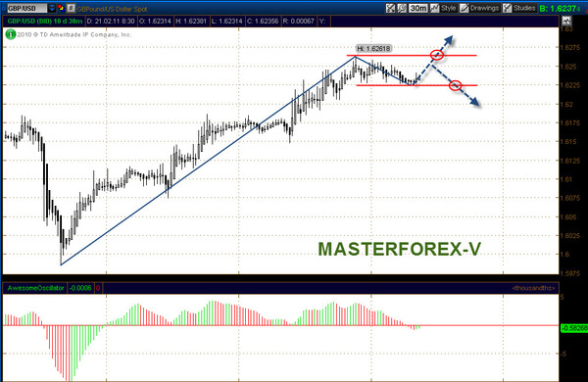
Task: Click the green -0.58268 value tag
Action: point(574,328)
